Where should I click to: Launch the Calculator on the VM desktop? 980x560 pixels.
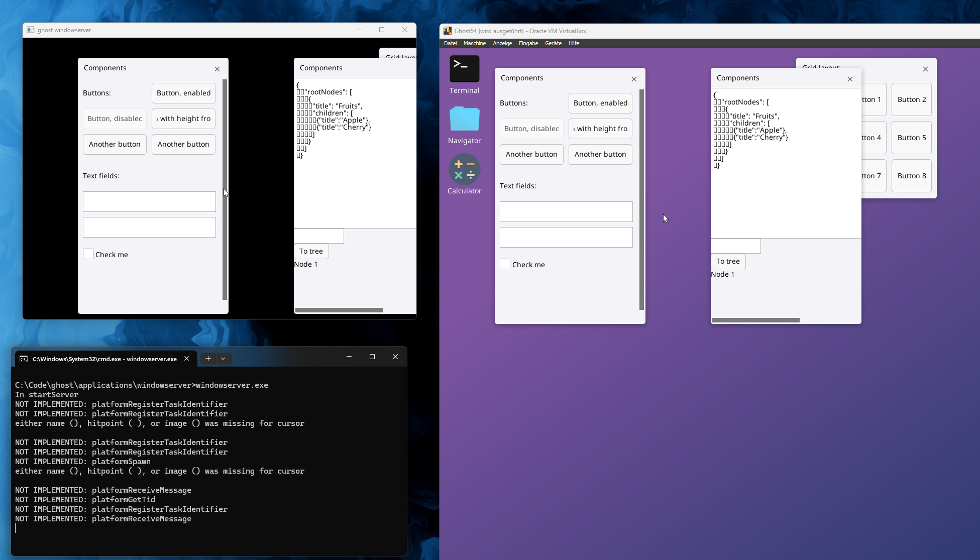[464, 170]
